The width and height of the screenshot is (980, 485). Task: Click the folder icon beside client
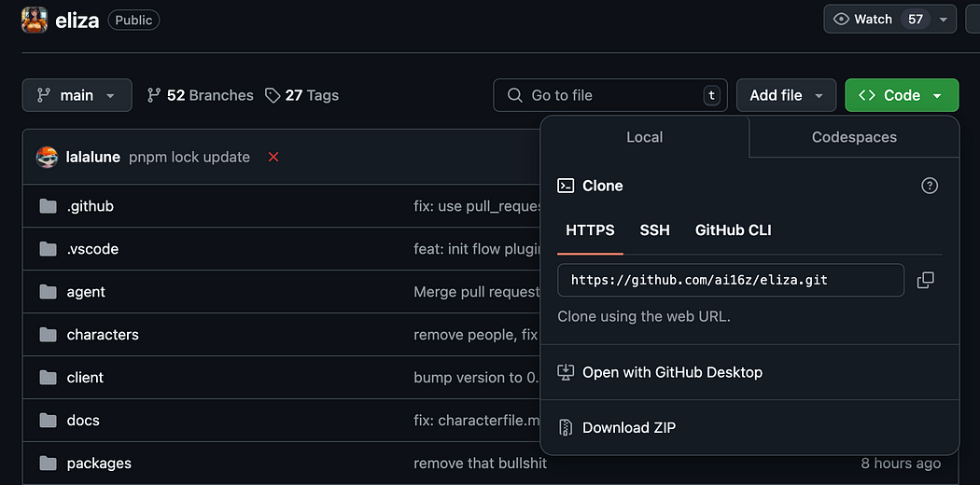click(48, 378)
